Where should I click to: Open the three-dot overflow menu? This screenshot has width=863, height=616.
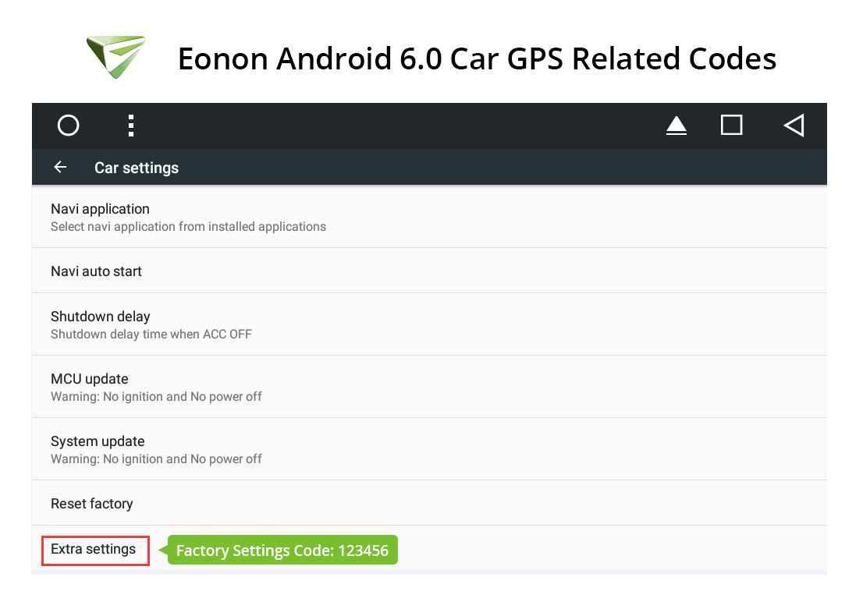coord(131,126)
